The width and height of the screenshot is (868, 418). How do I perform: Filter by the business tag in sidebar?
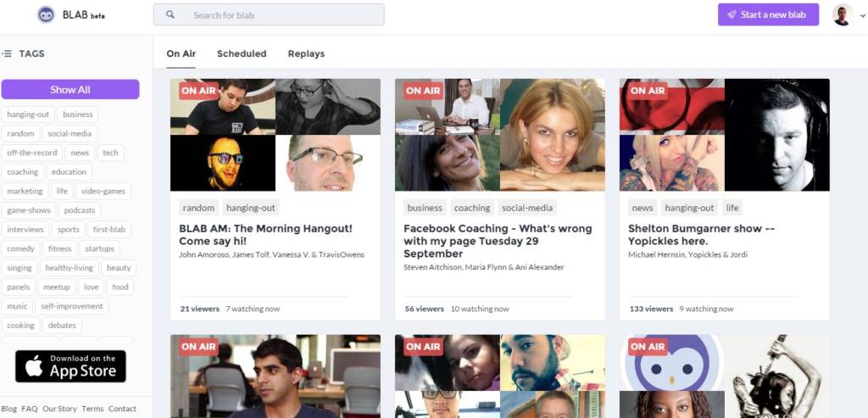(x=77, y=114)
